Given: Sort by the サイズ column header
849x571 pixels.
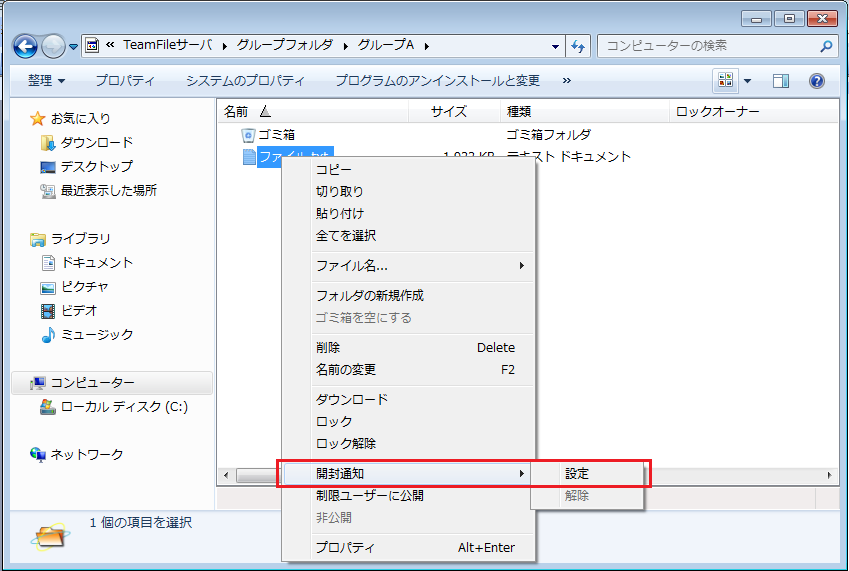Looking at the screenshot, I should [449, 111].
